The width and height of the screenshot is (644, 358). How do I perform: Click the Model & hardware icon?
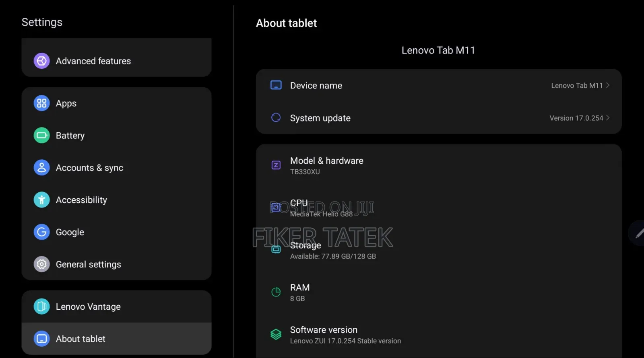pos(276,165)
